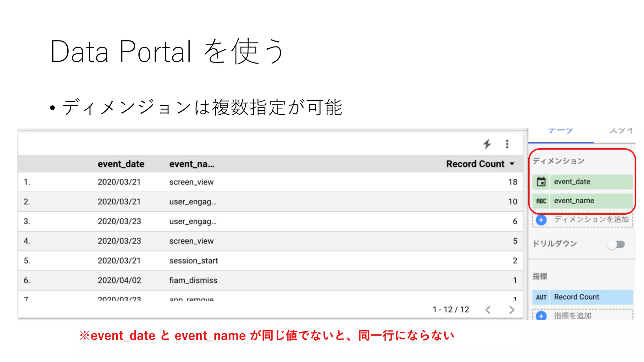
Task: Click Record Count value 10
Action: pyautogui.click(x=513, y=202)
